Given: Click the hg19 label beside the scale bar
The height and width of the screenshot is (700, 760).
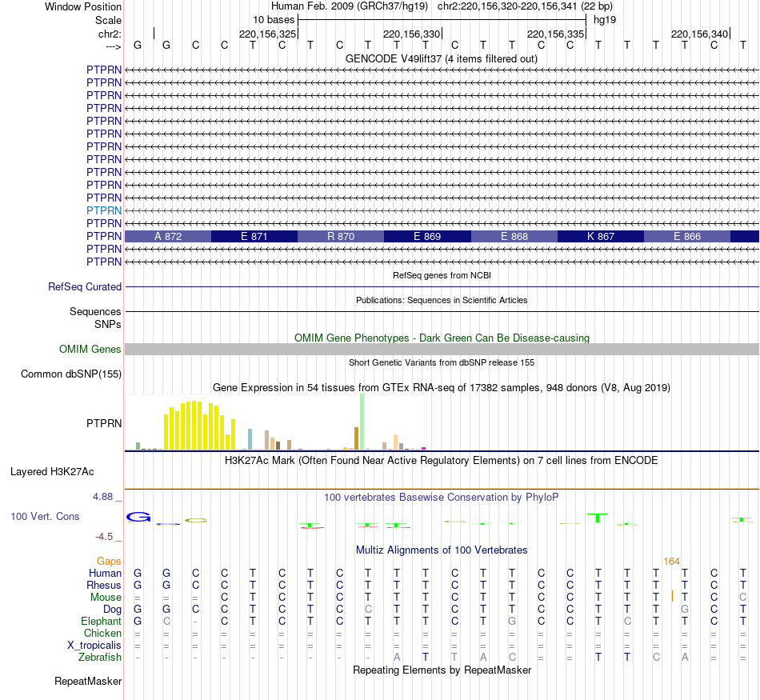Looking at the screenshot, I should click(605, 20).
